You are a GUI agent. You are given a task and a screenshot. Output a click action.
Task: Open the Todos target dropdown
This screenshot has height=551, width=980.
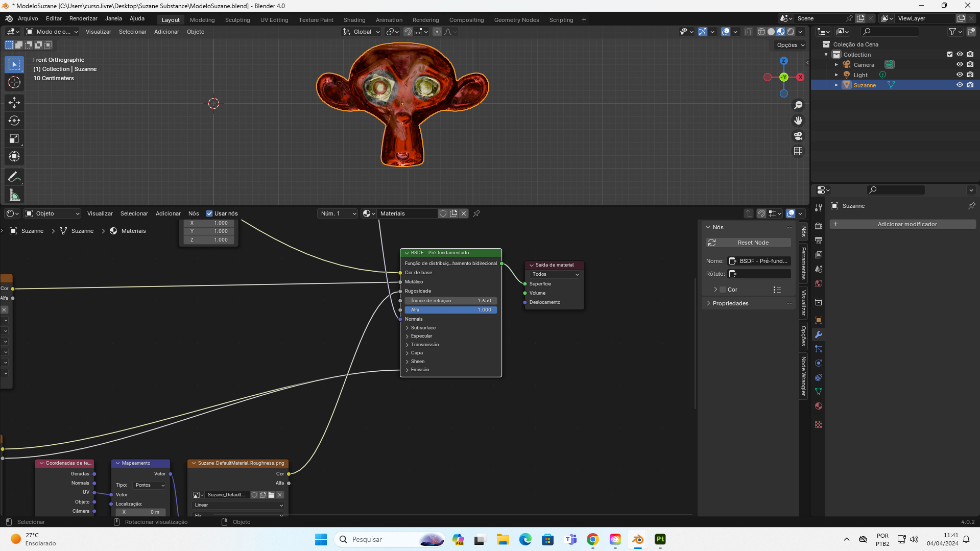(555, 274)
